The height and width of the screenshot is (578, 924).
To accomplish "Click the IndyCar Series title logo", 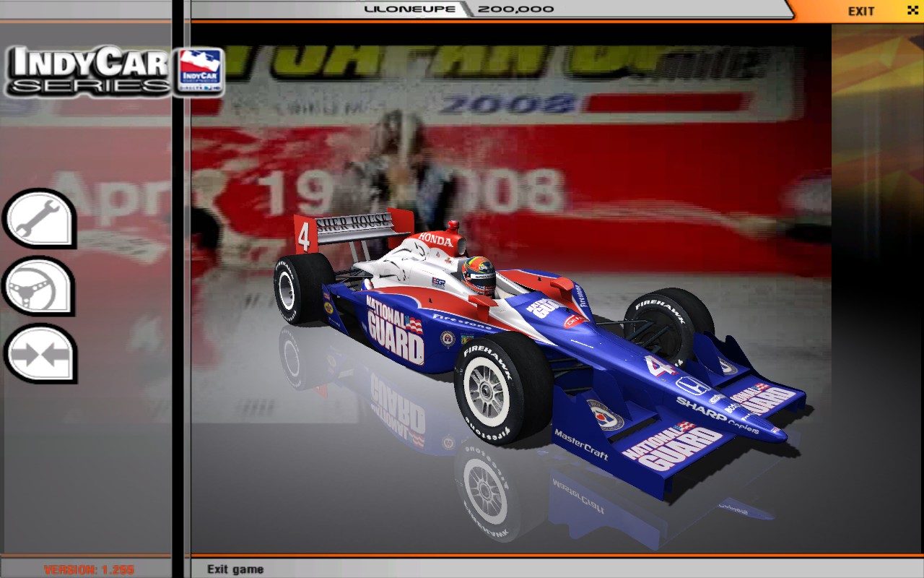I will click(90, 72).
